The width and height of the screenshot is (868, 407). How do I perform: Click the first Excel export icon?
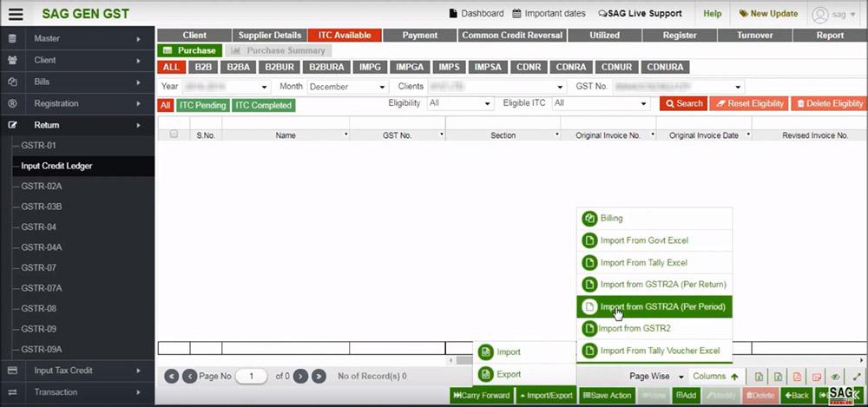coord(759,377)
